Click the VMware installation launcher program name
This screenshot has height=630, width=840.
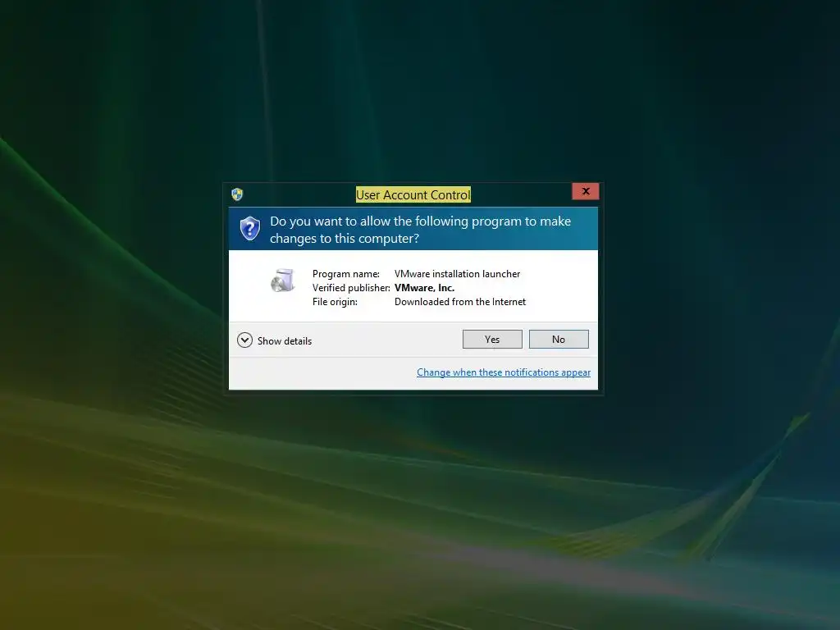[x=457, y=274]
